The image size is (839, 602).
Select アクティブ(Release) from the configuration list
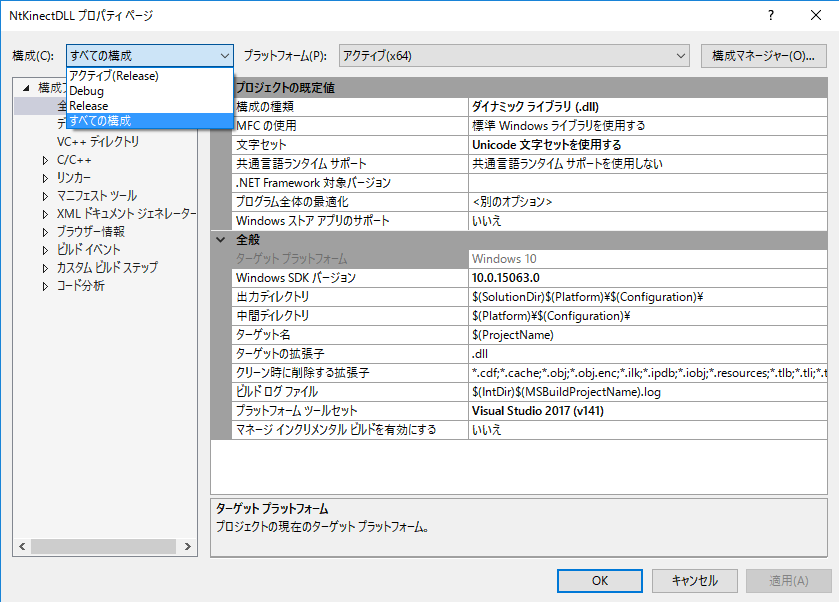114,76
